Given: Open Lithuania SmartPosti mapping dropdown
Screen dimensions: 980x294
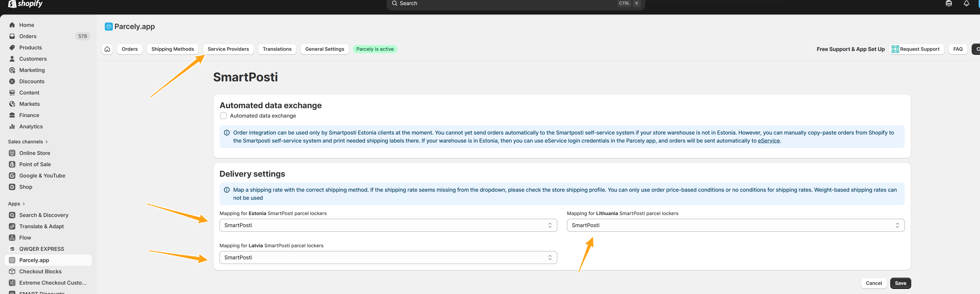Looking at the screenshot, I should pyautogui.click(x=735, y=226).
